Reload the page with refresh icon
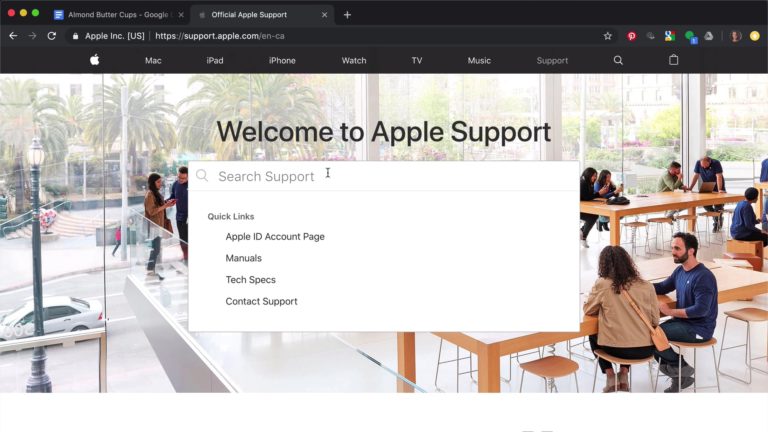 51,36
